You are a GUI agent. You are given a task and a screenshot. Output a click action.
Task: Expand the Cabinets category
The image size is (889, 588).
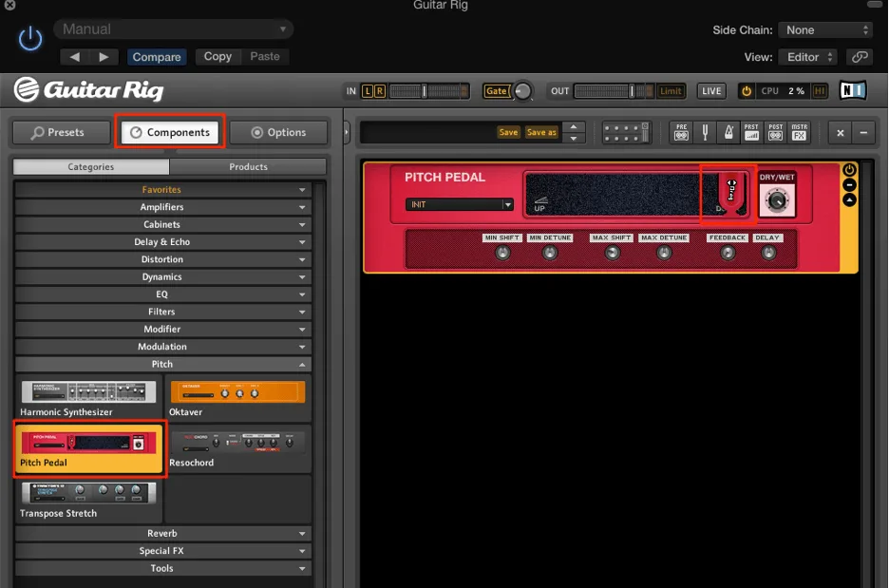pyautogui.click(x=163, y=224)
